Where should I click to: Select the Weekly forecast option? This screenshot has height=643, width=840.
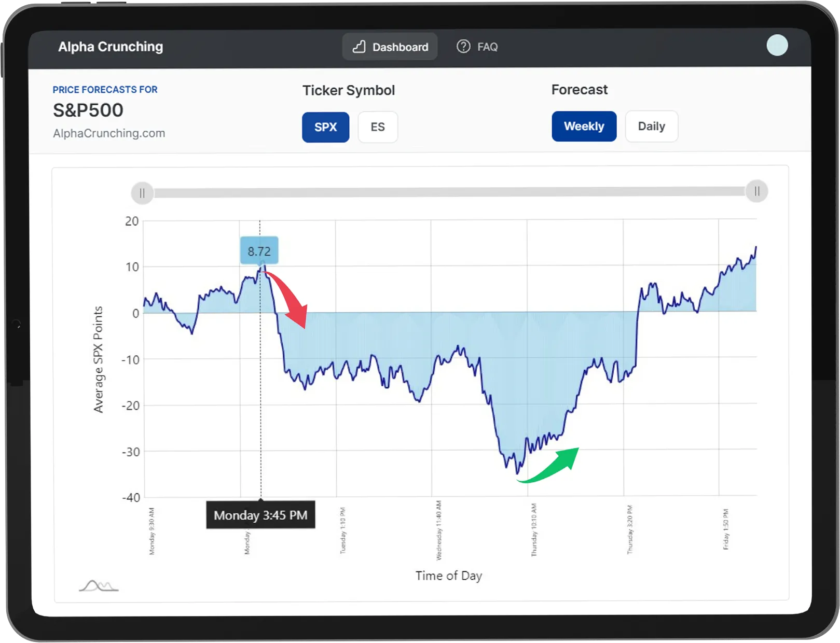[x=584, y=126]
